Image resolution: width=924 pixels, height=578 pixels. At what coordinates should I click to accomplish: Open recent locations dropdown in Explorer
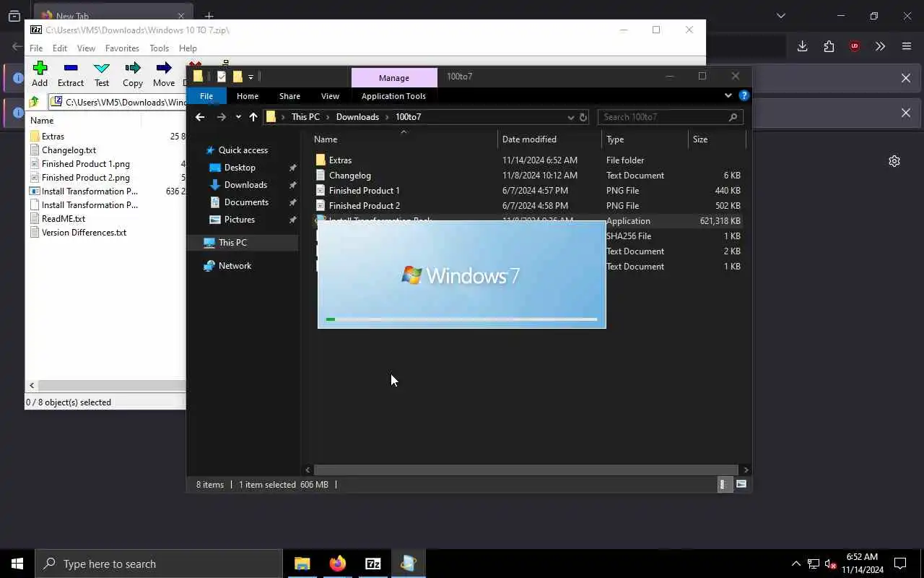pos(238,117)
